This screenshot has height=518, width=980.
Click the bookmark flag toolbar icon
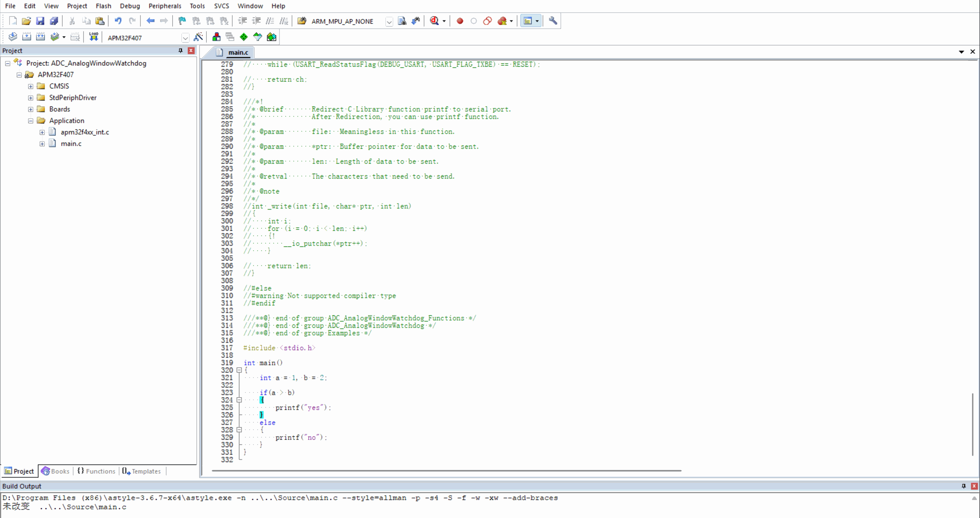(182, 21)
